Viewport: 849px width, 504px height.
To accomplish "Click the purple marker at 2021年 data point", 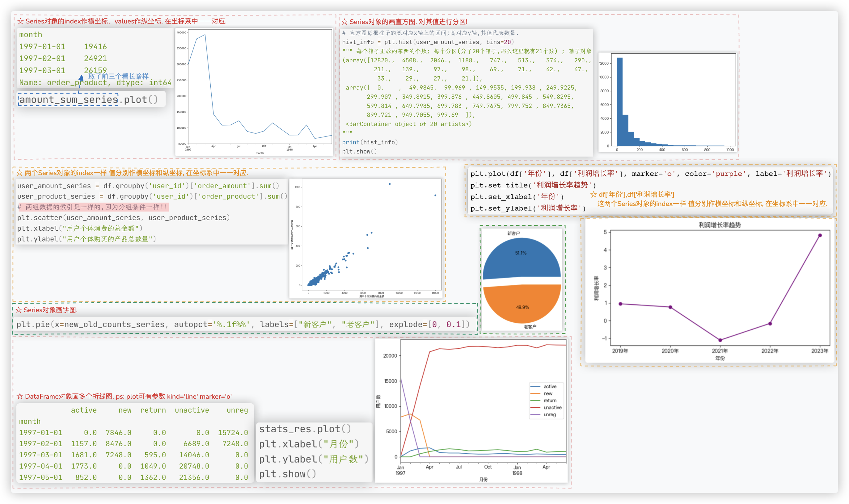I will (x=720, y=340).
